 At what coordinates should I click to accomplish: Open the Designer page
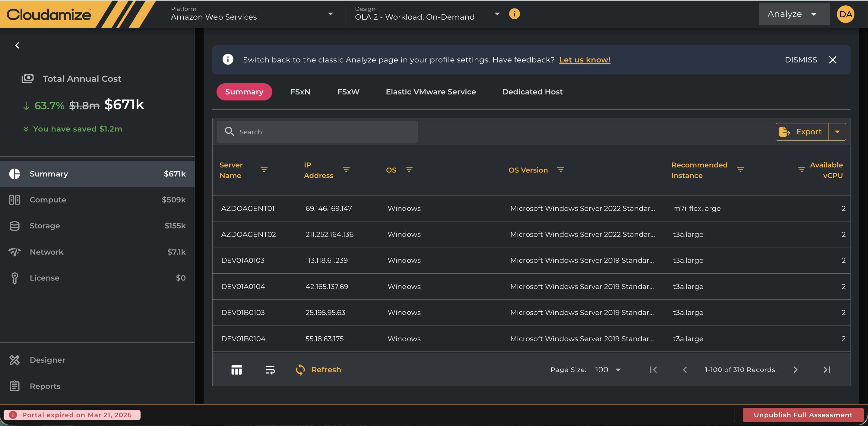click(97, 360)
